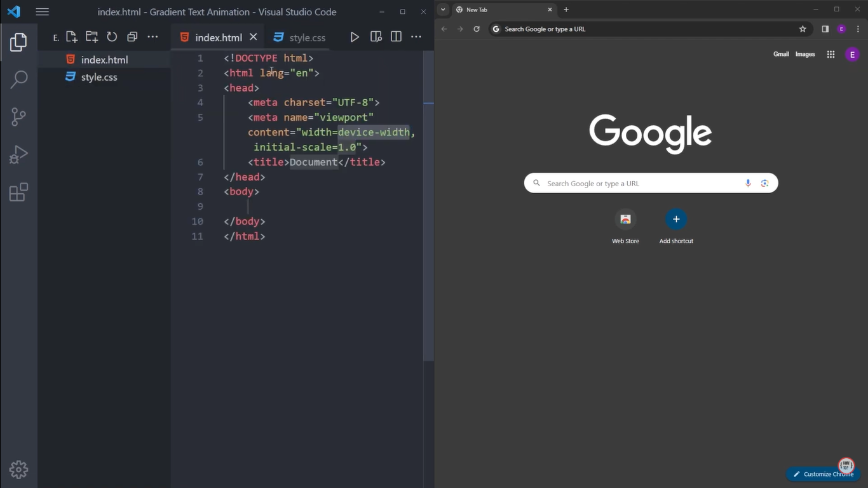
Task: Open the Source Control view
Action: [x=18, y=117]
